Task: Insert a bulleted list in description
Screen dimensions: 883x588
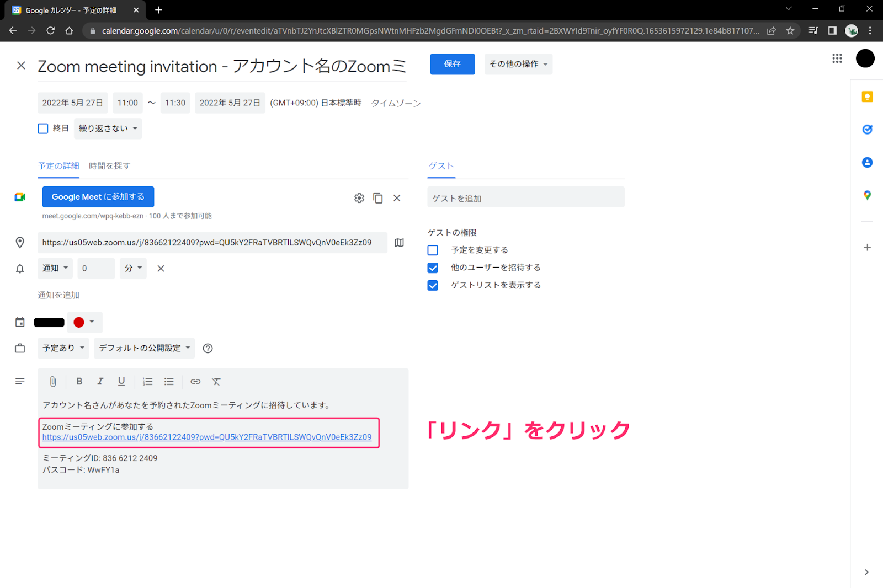Action: pyautogui.click(x=169, y=381)
